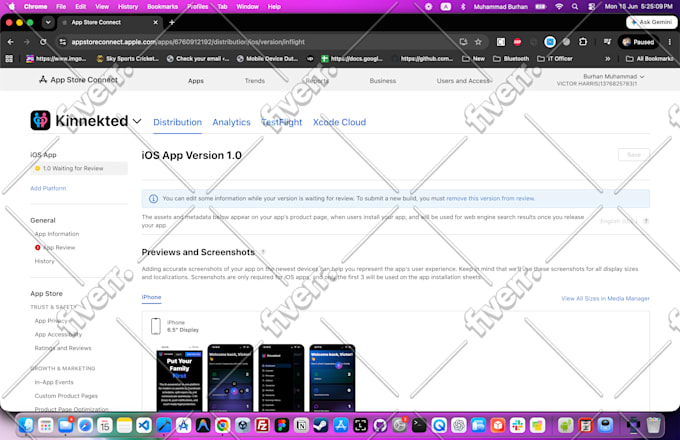Open the Chrome three-dot menu
680x440 pixels.
(670, 42)
